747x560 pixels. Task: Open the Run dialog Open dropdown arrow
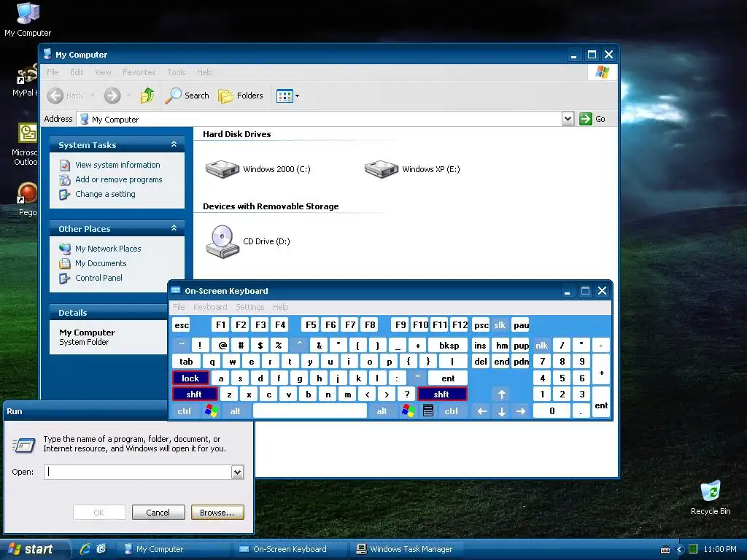(237, 472)
